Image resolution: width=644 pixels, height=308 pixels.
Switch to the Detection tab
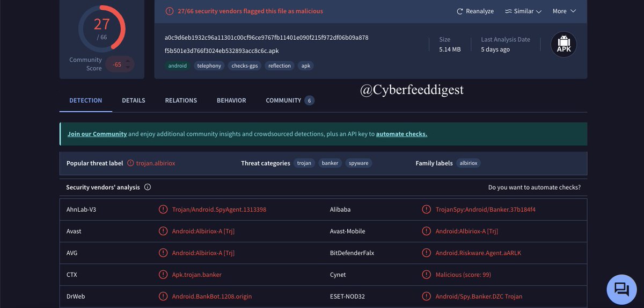(x=86, y=101)
